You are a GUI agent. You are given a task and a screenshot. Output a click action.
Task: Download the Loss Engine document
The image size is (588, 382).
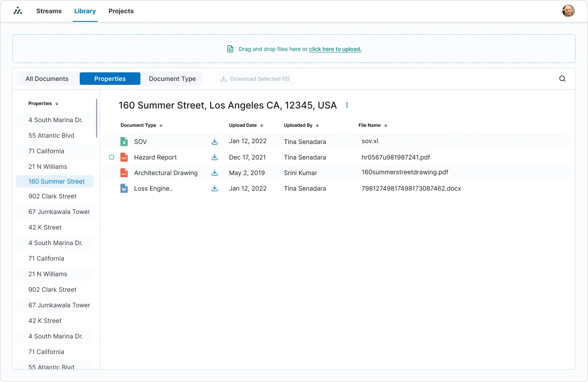(215, 188)
